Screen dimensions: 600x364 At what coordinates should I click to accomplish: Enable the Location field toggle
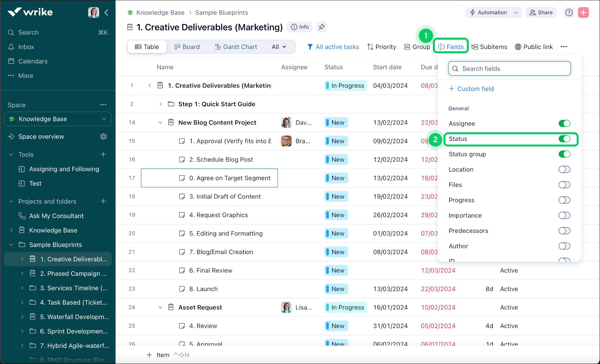tap(564, 170)
